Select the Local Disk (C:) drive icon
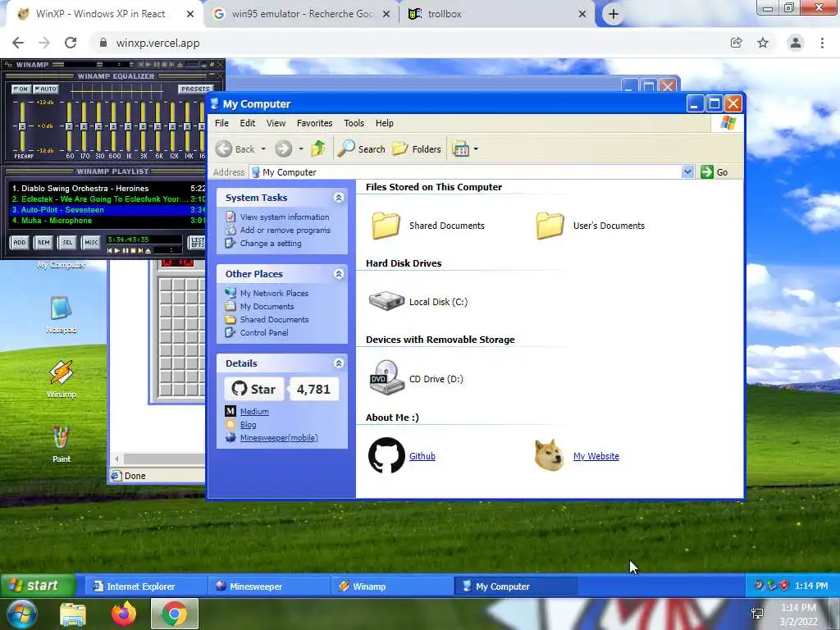 click(386, 301)
